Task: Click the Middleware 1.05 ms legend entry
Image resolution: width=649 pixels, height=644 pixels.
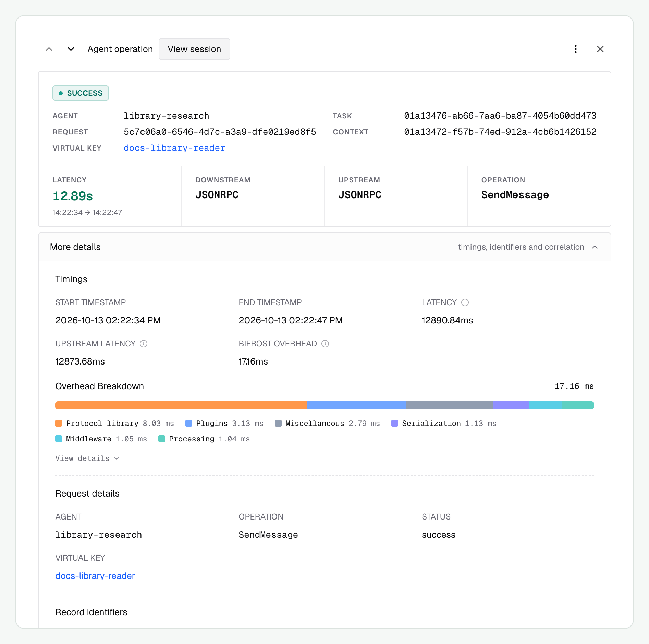Action: 101,439
